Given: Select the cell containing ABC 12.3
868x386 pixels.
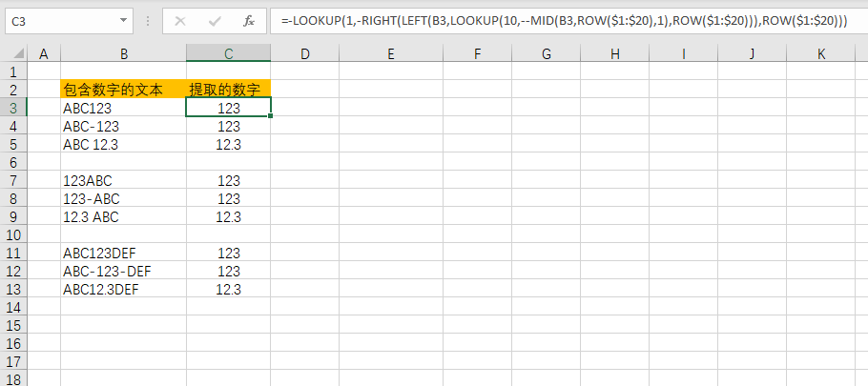Looking at the screenshot, I should click(x=123, y=145).
